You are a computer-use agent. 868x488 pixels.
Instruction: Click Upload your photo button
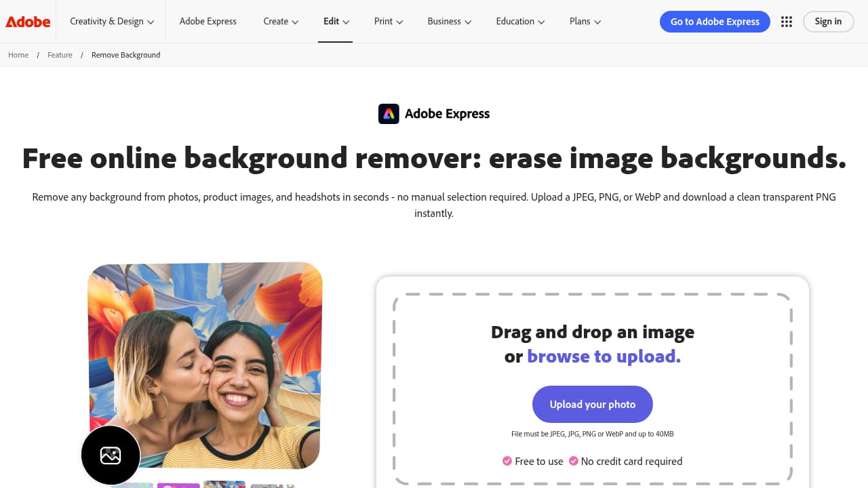[593, 405]
